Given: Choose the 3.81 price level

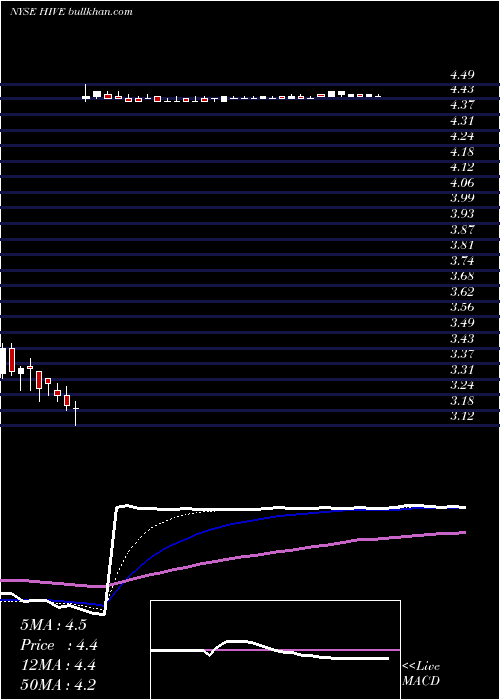Looking at the screenshot, I should [462, 245].
